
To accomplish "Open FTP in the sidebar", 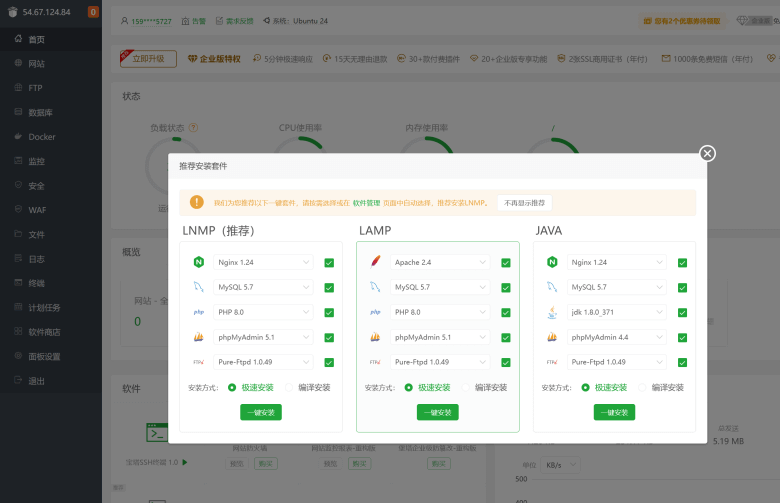I will tap(51, 88).
